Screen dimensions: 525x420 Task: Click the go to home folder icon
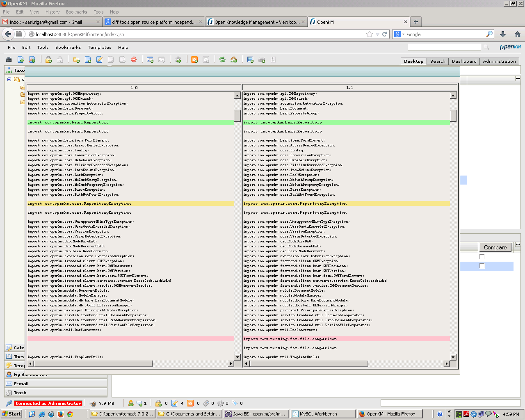pyautogui.click(x=234, y=60)
